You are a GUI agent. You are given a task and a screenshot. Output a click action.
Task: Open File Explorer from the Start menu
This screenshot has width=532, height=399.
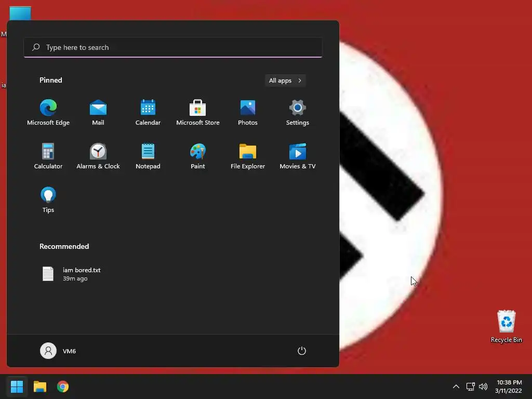pos(248,156)
